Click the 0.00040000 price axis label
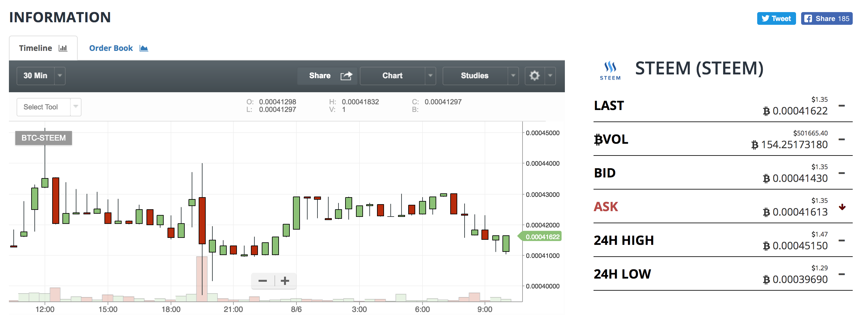The image size is (868, 325). pos(543,286)
